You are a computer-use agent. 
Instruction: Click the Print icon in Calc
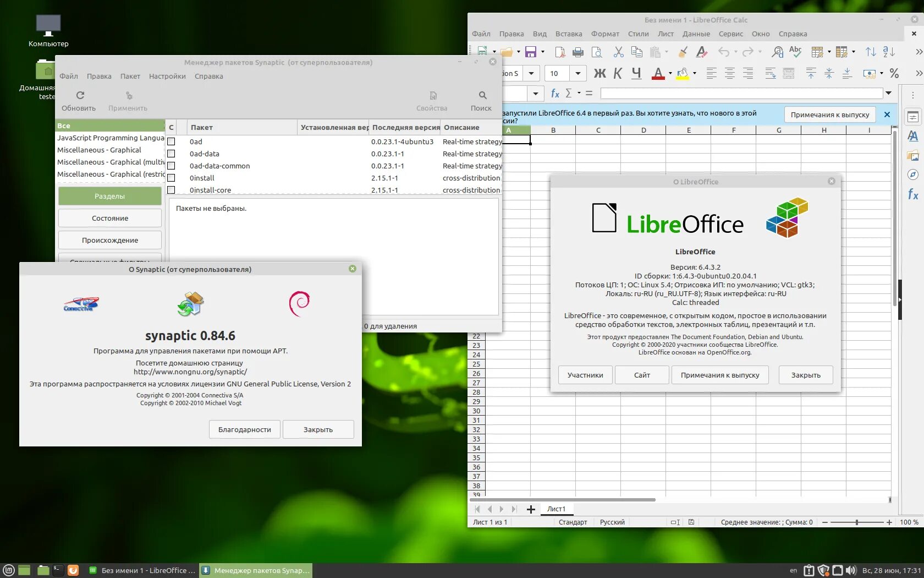pos(578,52)
